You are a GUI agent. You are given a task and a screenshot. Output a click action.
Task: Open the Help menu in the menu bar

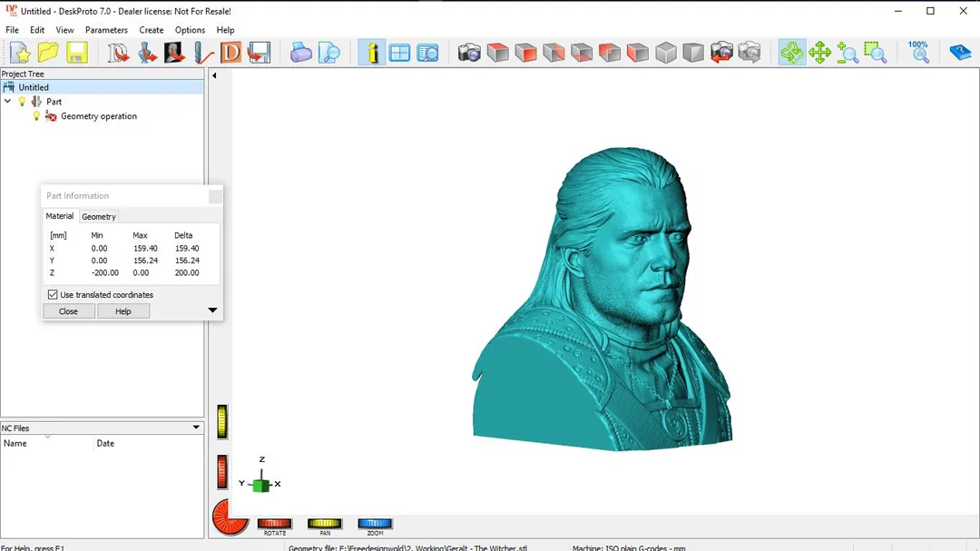click(226, 30)
